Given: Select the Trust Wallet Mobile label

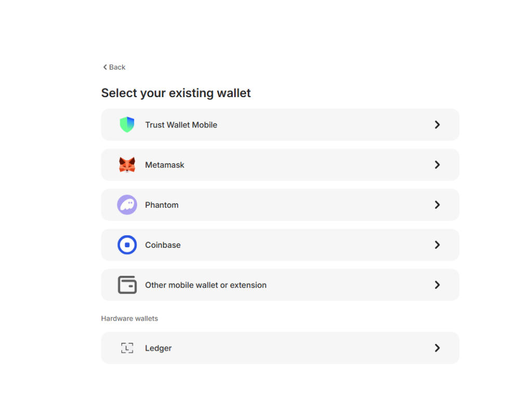Looking at the screenshot, I should pos(181,125).
